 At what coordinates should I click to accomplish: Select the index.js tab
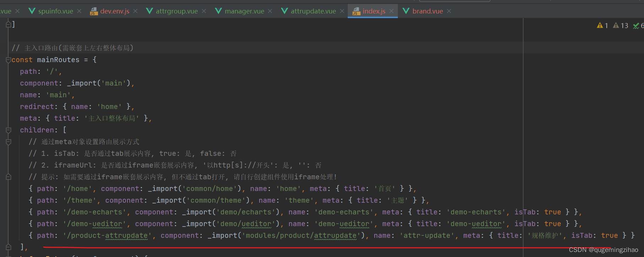[374, 11]
